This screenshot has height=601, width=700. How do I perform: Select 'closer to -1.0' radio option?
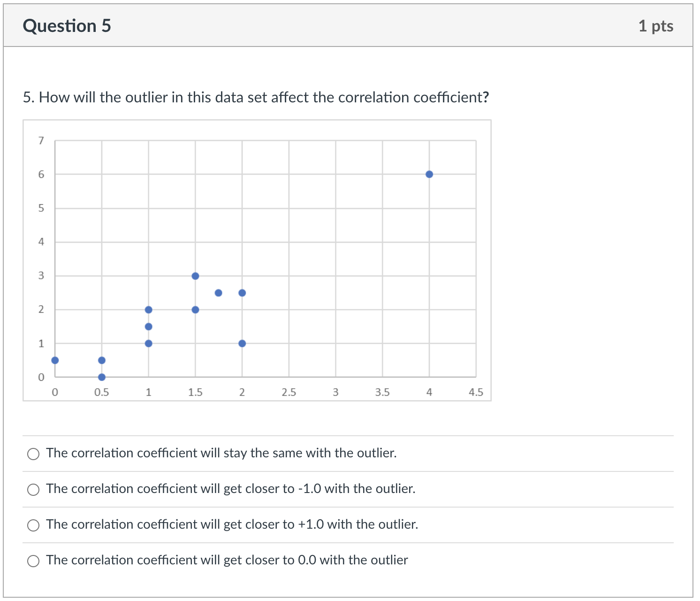tap(33, 489)
